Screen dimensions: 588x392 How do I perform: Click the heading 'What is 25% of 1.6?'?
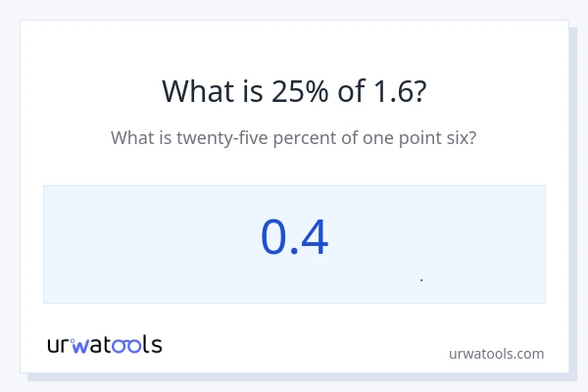(x=294, y=91)
